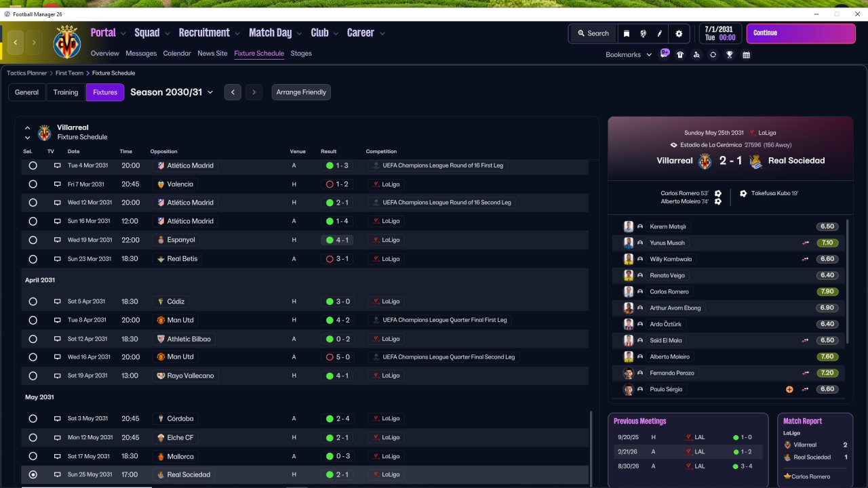This screenshot has width=868, height=488.
Task: Open the messages bubble with 9+ badge
Action: [x=665, y=54]
